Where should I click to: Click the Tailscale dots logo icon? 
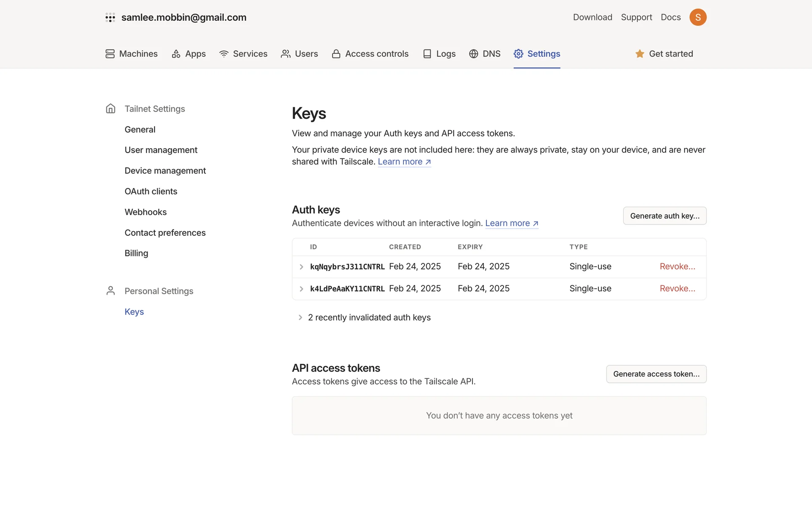[110, 17]
